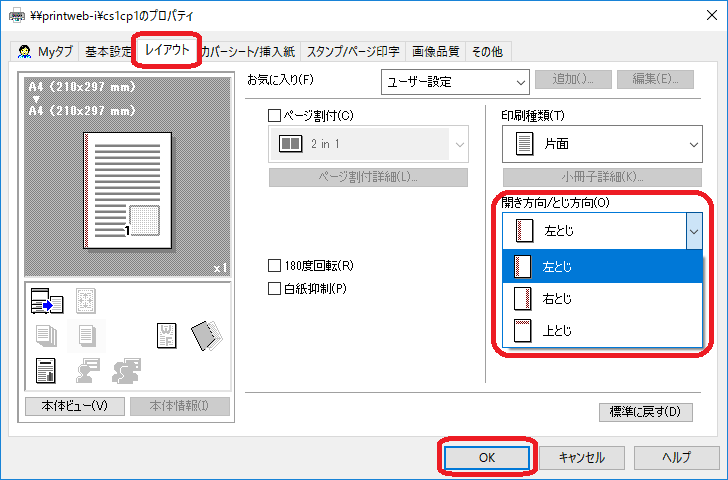Click the 本体ビュー button

tap(75, 406)
